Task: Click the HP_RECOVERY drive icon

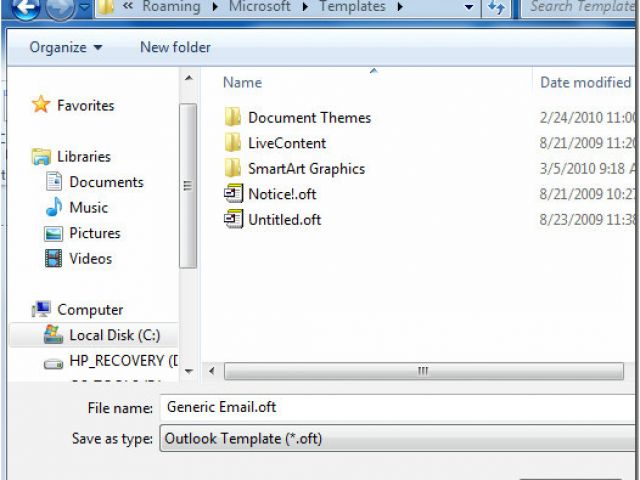Action: (x=53, y=363)
